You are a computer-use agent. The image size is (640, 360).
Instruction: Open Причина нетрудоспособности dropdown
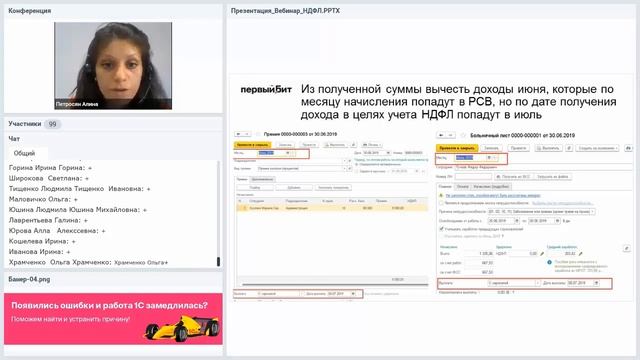pos(592,211)
